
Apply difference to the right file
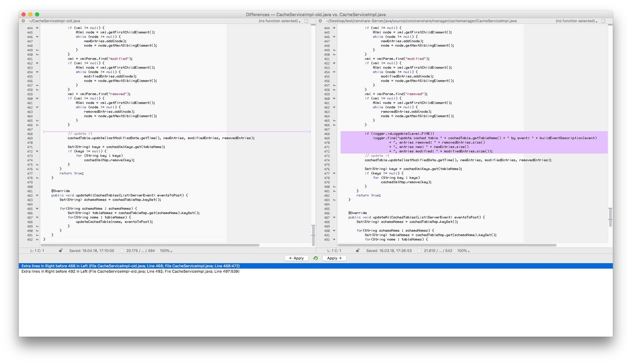pyautogui.click(x=334, y=258)
